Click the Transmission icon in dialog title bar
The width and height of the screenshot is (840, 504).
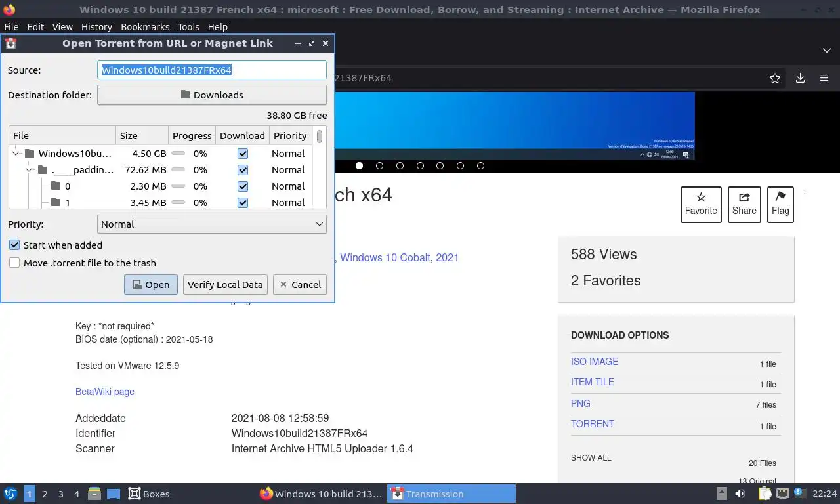10,43
